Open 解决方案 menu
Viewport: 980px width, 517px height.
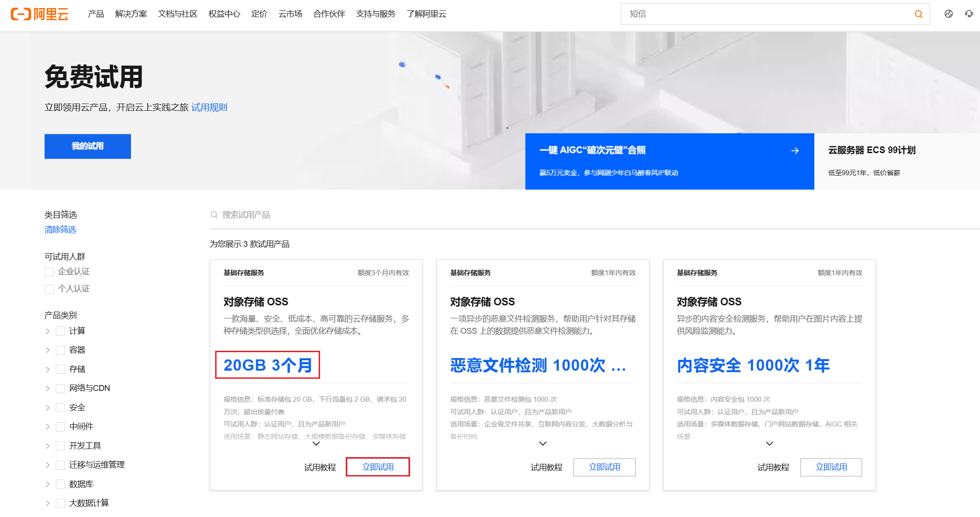[131, 14]
